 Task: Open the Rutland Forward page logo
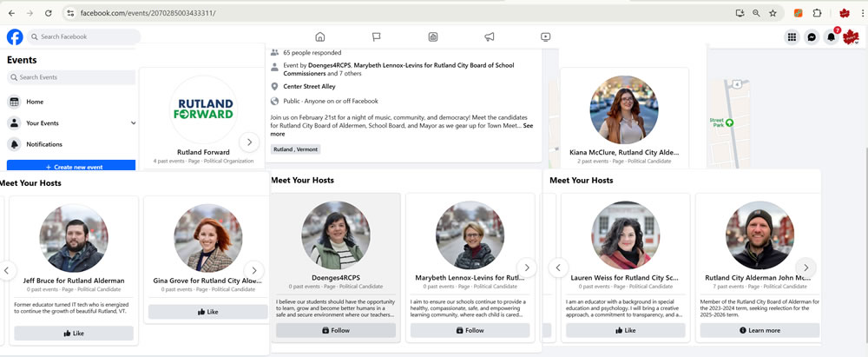tap(203, 109)
